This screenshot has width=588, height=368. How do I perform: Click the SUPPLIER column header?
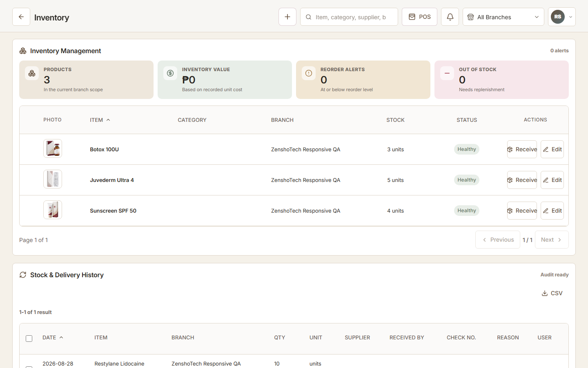coord(357,337)
